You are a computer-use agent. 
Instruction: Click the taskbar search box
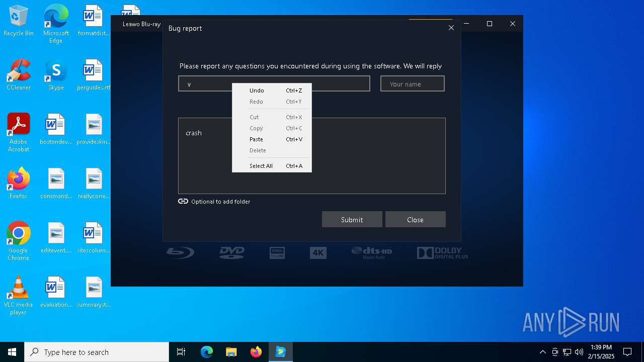[97, 352]
